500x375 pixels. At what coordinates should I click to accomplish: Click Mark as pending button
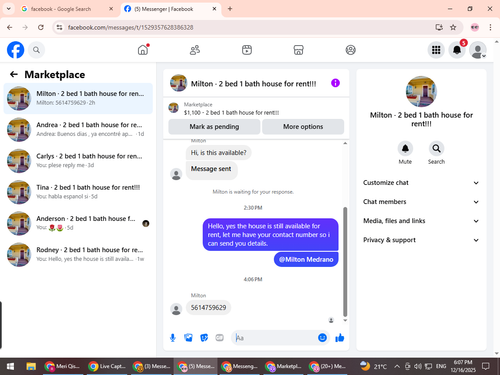[x=214, y=127]
